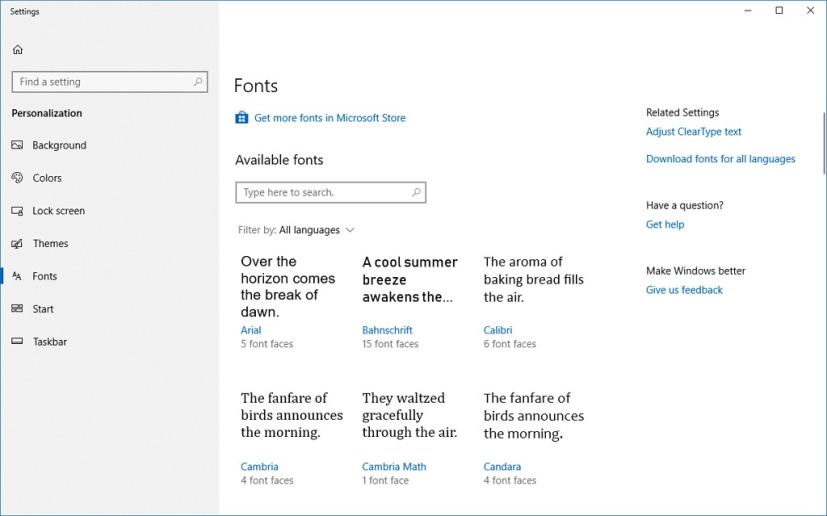This screenshot has width=827, height=516.
Task: Click the Taskbar icon in sidebar
Action: point(17,341)
